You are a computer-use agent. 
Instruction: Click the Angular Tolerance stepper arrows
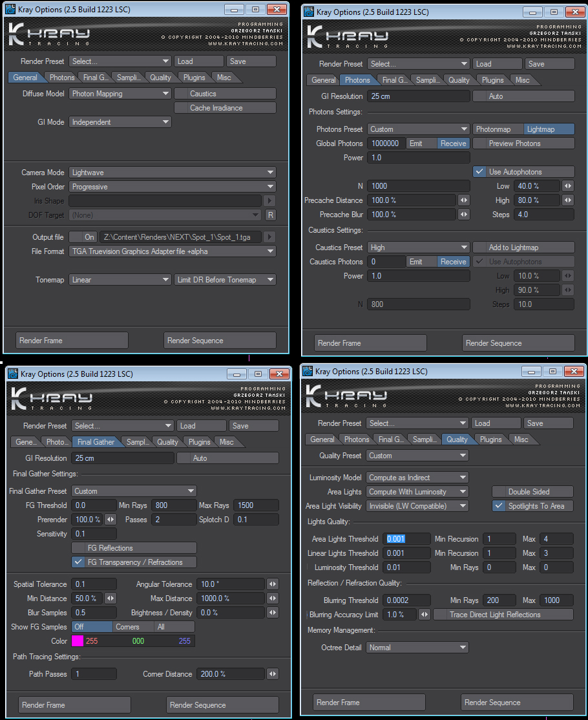[273, 584]
